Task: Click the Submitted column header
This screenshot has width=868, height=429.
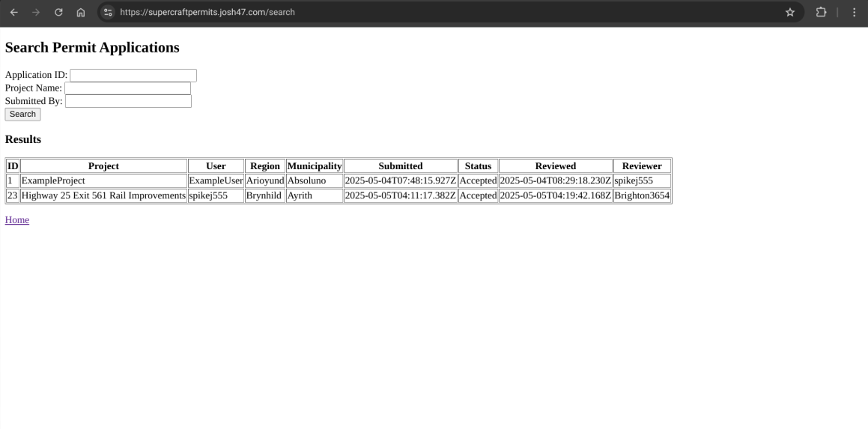Action: (400, 166)
